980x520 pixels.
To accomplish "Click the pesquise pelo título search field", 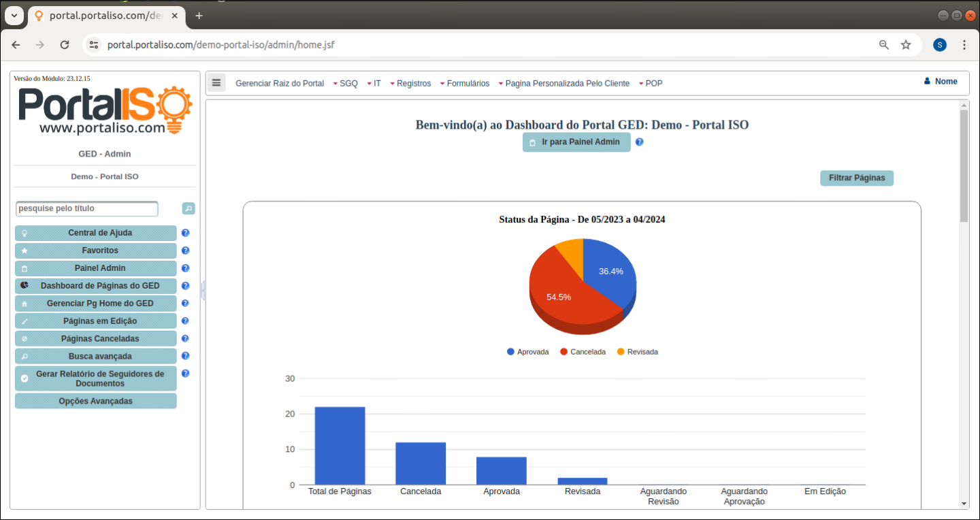I will click(86, 208).
